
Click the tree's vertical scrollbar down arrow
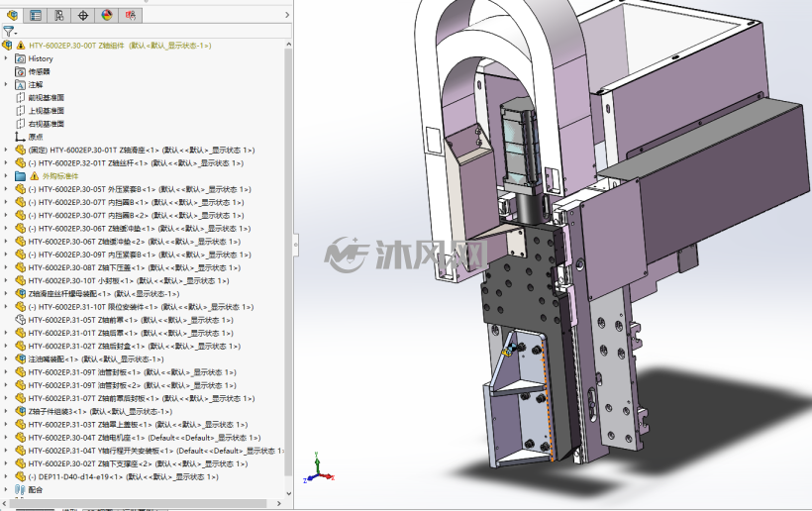[x=288, y=494]
